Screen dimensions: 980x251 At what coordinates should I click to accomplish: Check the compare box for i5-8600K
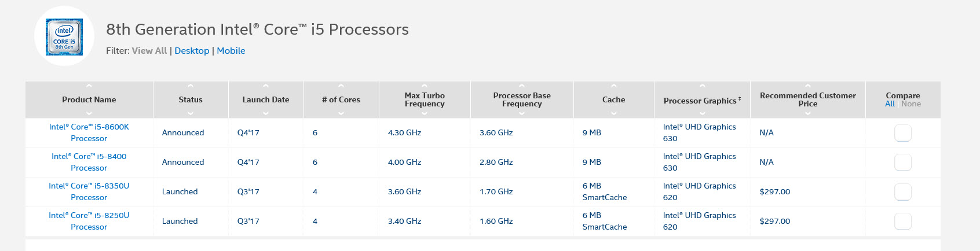[x=903, y=133]
